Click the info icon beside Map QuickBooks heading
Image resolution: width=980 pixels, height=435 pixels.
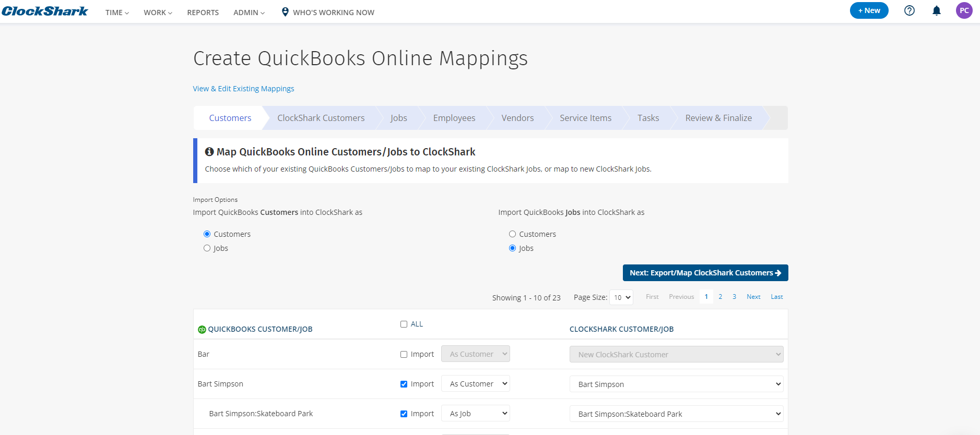[209, 152]
